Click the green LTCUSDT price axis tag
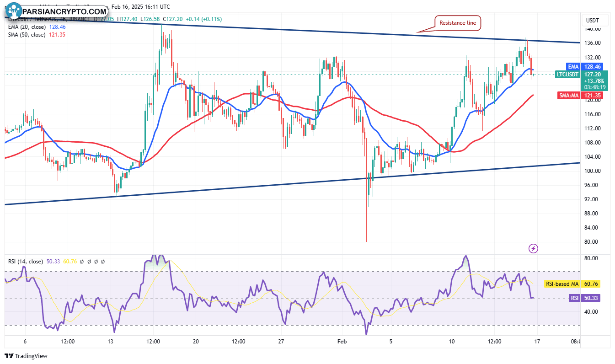Screen dimensions: 615x364 [567, 74]
